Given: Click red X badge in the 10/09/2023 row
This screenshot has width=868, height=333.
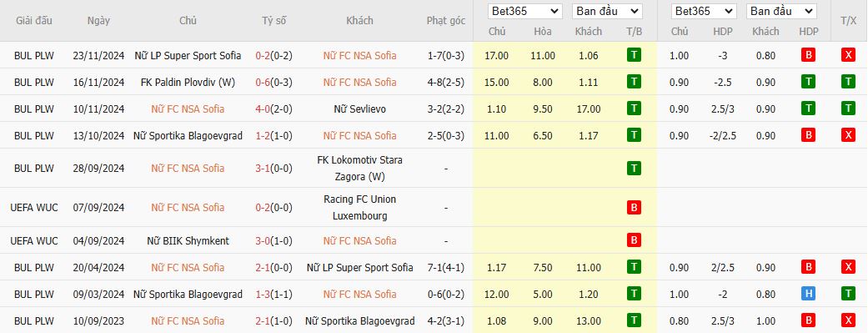Looking at the screenshot, I should pyautogui.click(x=848, y=320).
